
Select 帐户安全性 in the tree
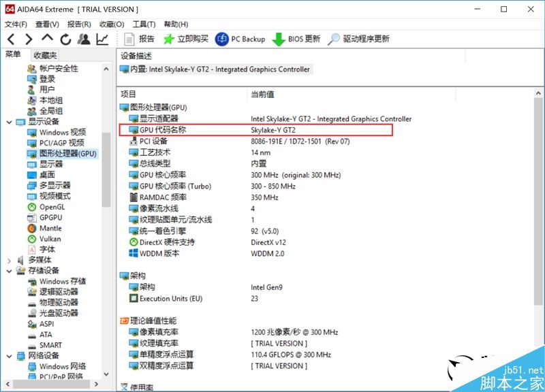(x=53, y=69)
